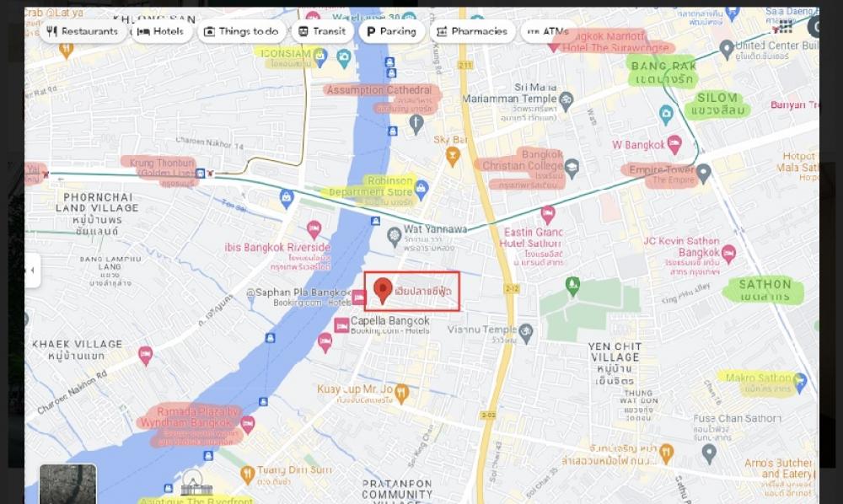Click the SILOM district label
This screenshot has height=504, width=843.
coord(717,105)
